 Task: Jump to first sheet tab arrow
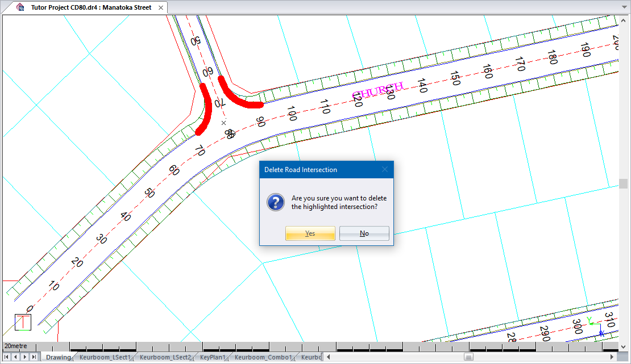(7, 357)
